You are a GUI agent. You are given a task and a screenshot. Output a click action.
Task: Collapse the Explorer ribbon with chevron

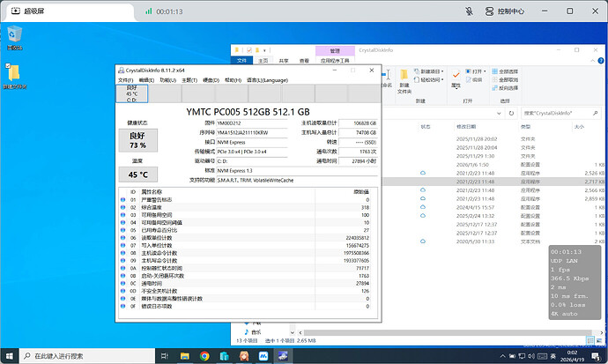tap(592, 61)
